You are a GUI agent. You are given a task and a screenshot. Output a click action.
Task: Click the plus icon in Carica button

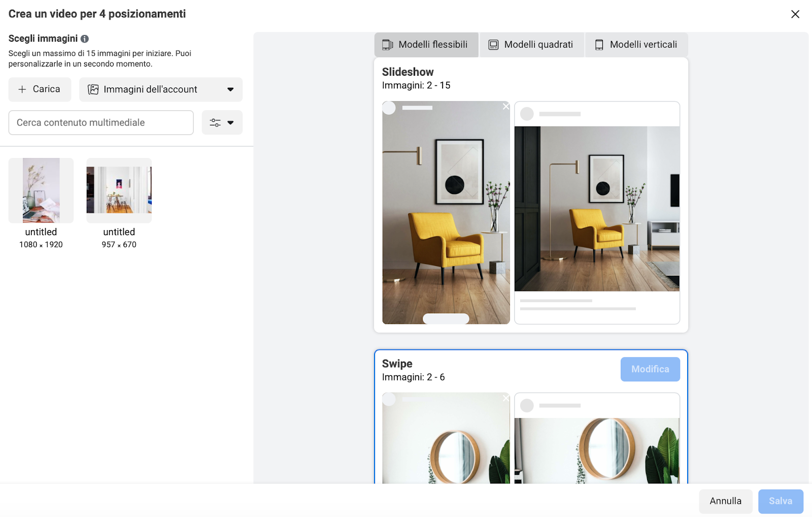click(x=22, y=89)
